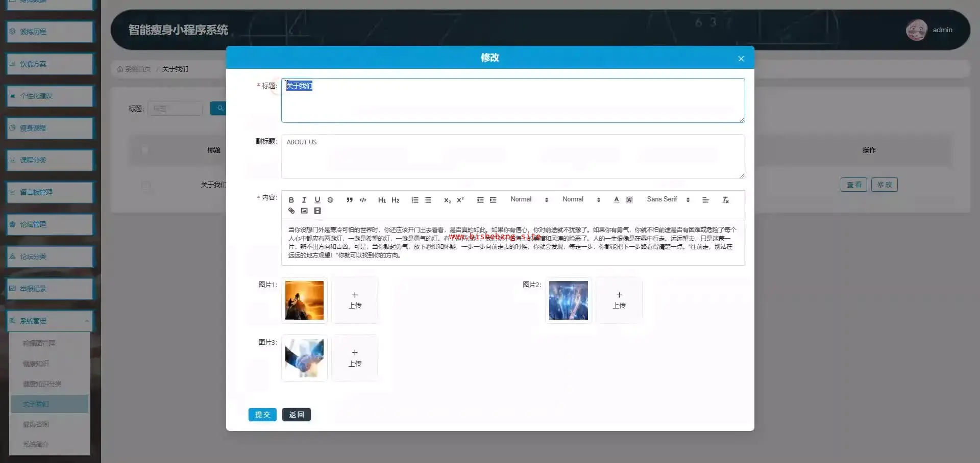The height and width of the screenshot is (463, 980).
Task: Apply strikethrough formatting
Action: click(330, 200)
